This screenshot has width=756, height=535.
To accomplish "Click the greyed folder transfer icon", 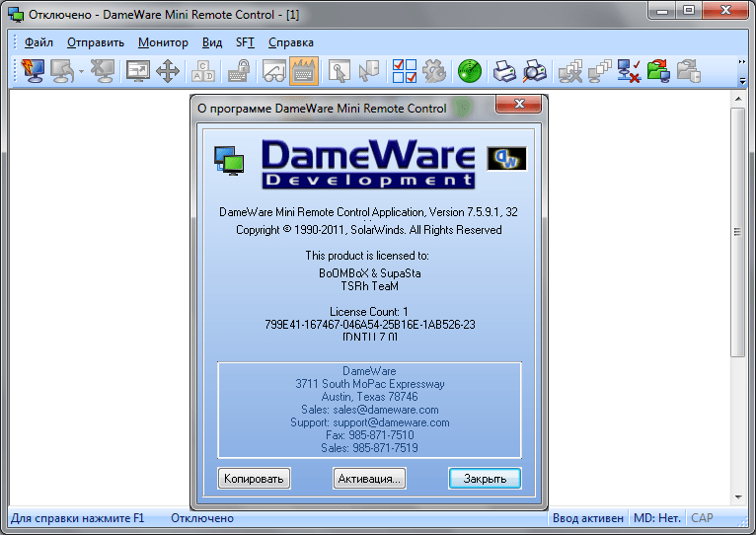I will (689, 71).
